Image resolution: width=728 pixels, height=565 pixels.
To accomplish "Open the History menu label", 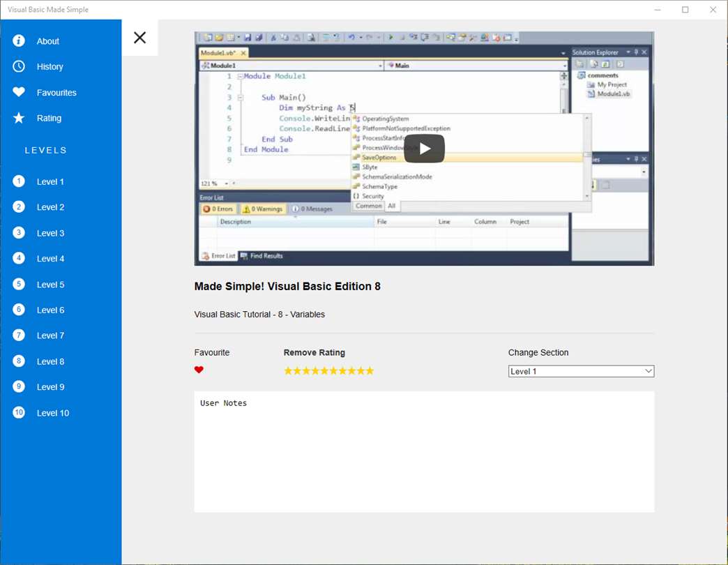I will 50,67.
